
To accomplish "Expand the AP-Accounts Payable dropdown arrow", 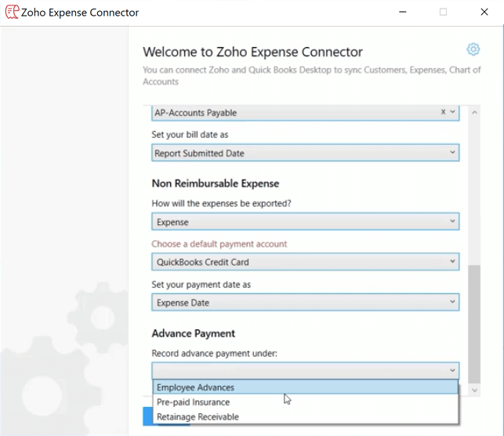I will click(x=452, y=112).
